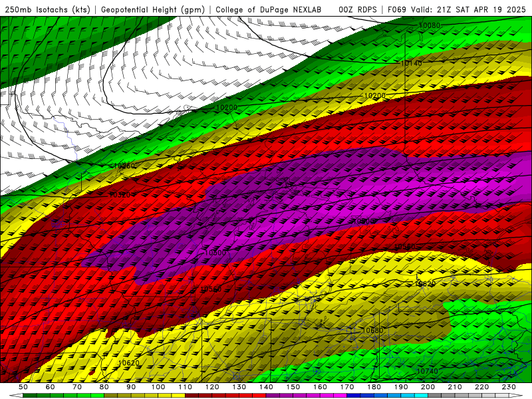Click the southwestern 10620 contour label
The width and height of the screenshot is (532, 399).
128,362
